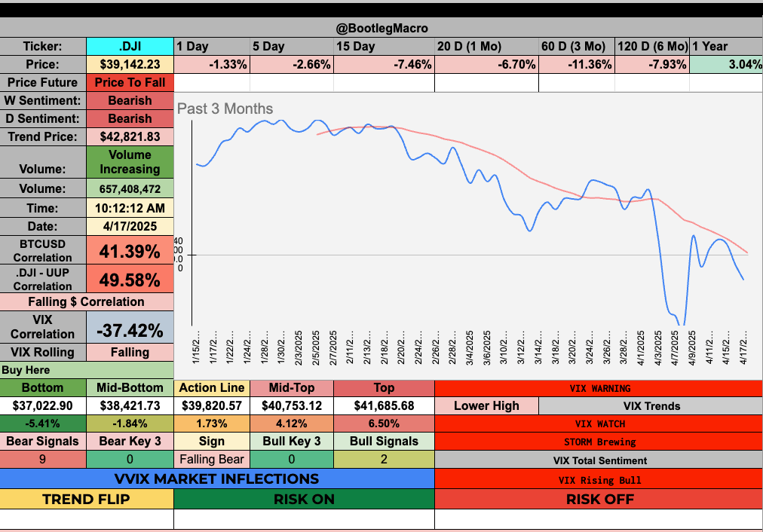This screenshot has height=532, width=763.
Task: Click the red 'RISK OFF' cell
Action: [599, 499]
